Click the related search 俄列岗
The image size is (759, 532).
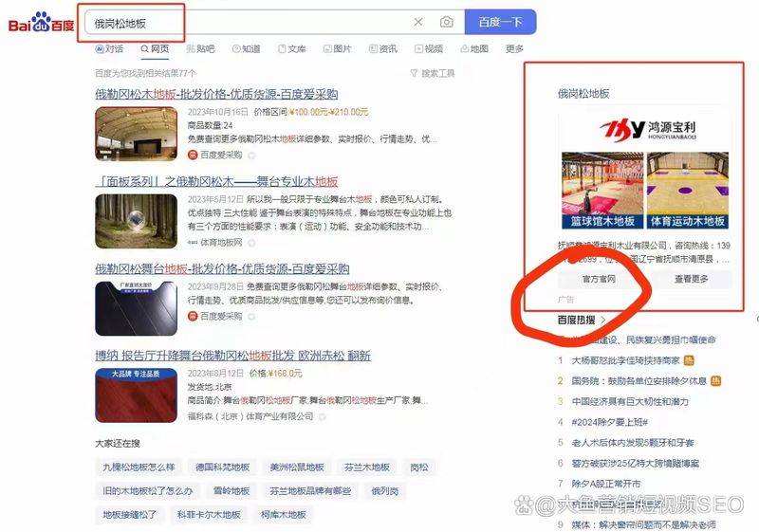tap(385, 490)
